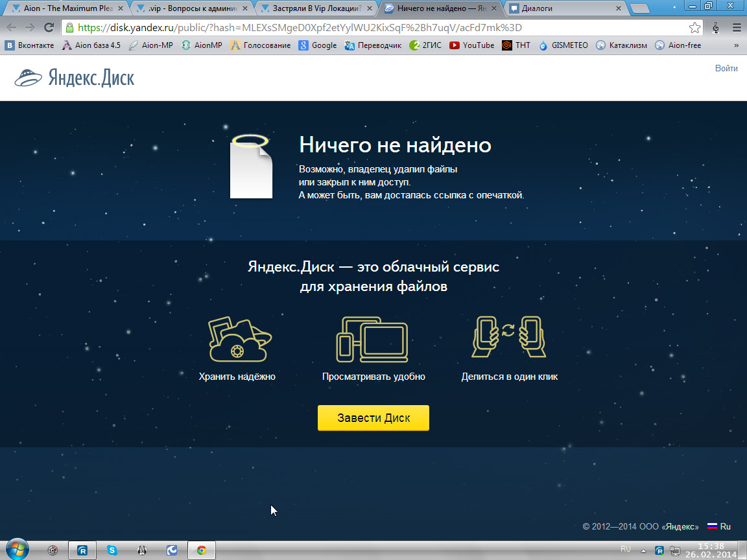Screen dimensions: 747x560
Task: Open the Катаклизм bookmark
Action: click(x=622, y=45)
